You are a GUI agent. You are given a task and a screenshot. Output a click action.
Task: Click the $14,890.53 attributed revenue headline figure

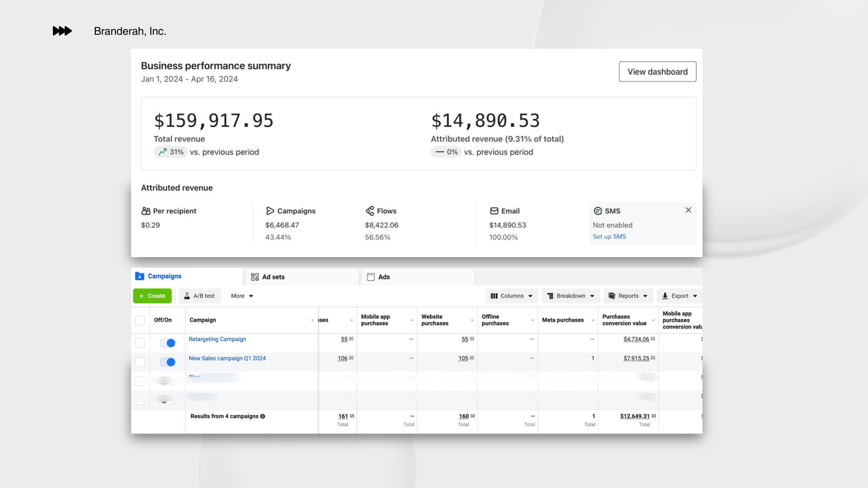point(486,121)
